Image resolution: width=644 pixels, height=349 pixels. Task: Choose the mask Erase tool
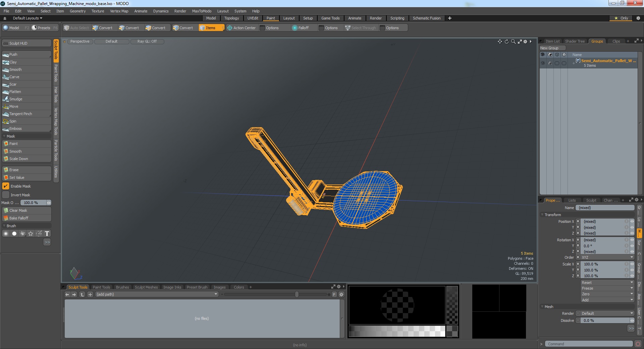point(26,170)
